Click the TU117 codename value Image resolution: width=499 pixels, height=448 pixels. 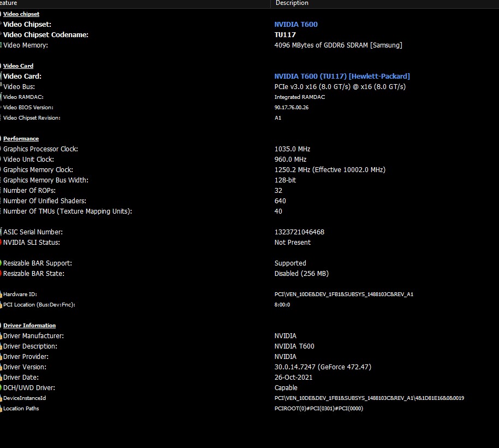coord(285,35)
